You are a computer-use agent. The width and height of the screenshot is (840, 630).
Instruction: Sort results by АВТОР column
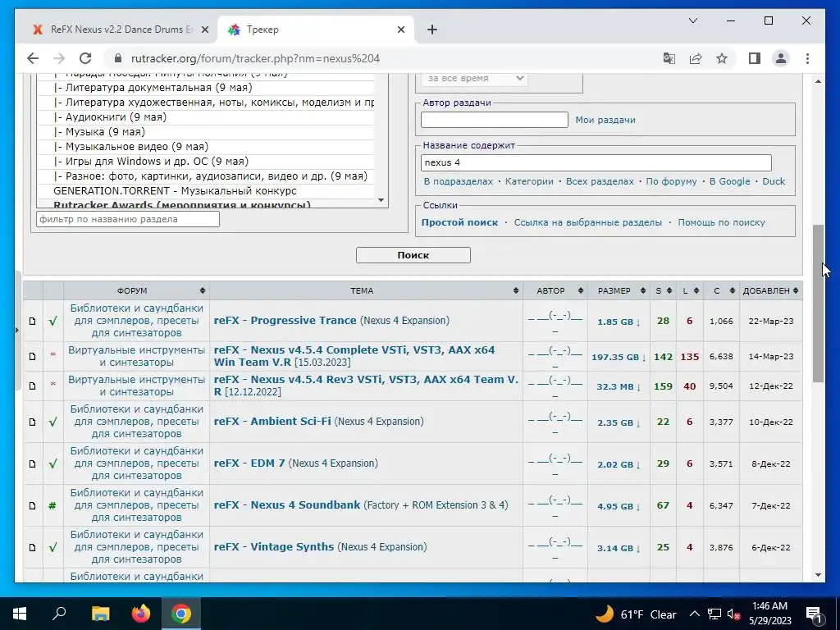point(555,290)
